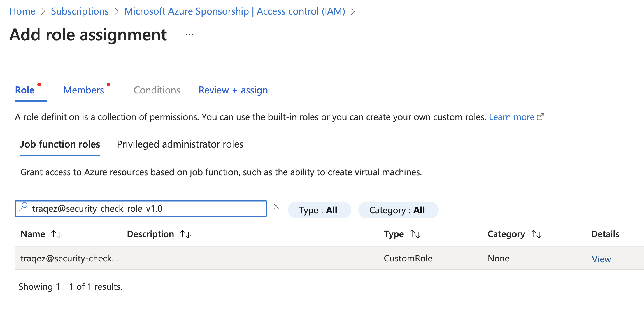Clear the role search with X icon
The image size is (644, 311).
276,207
